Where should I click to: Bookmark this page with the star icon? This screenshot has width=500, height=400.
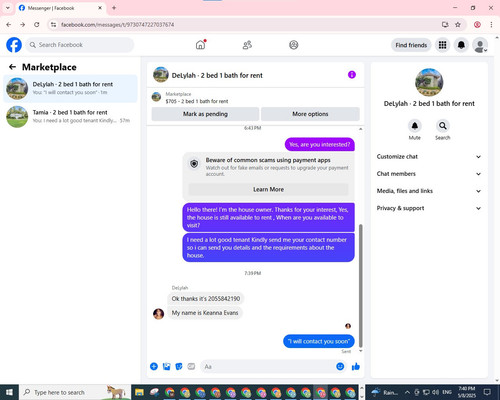(458, 24)
